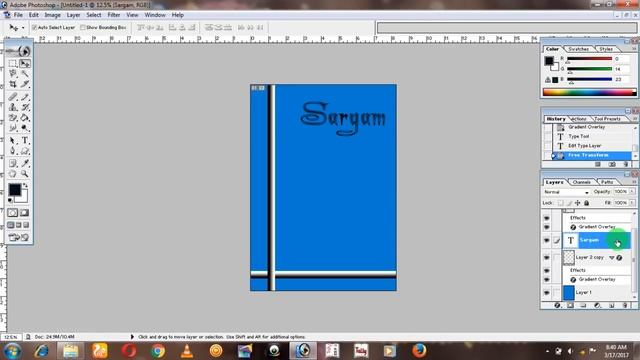Select the Eyedropper tool
The height and width of the screenshot is (360, 640).
[25, 163]
